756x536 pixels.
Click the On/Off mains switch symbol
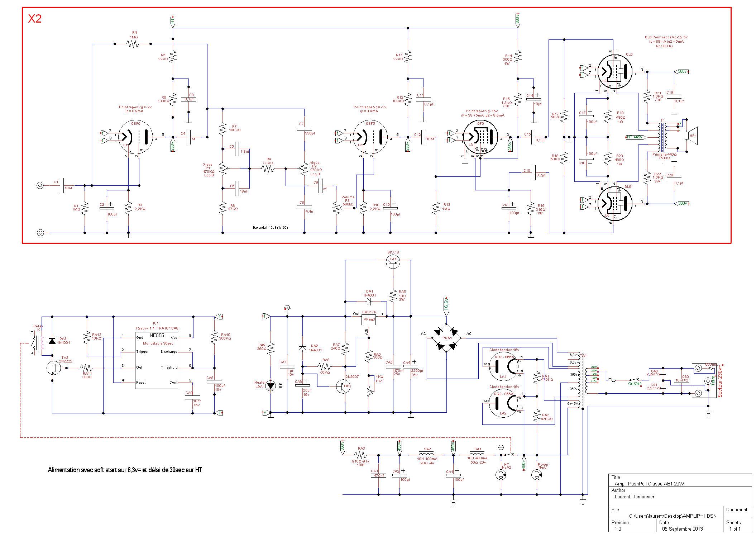pos(635,380)
